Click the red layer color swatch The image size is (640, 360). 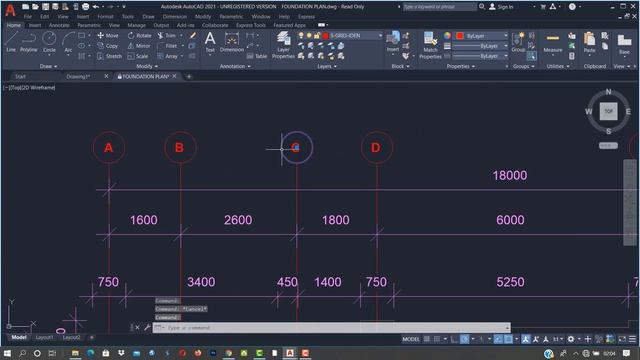pyautogui.click(x=325, y=36)
